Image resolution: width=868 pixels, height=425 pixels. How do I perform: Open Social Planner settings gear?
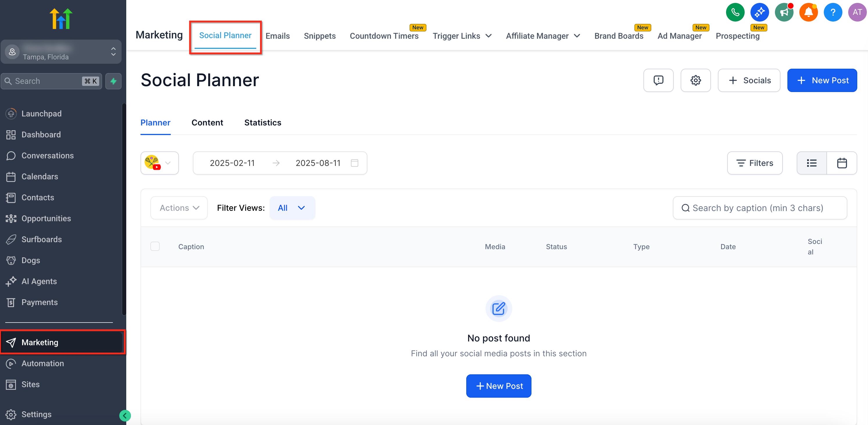[x=696, y=80]
